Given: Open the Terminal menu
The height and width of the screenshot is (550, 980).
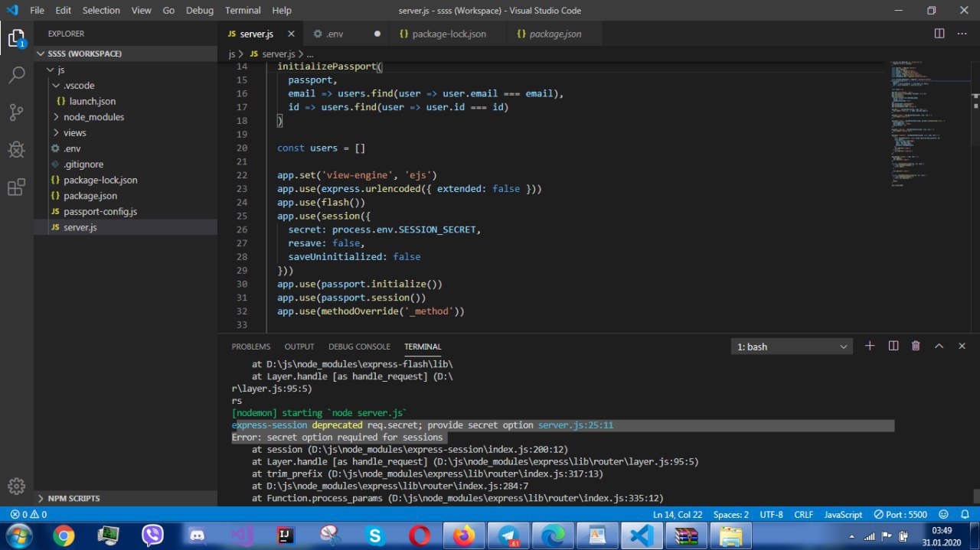Looking at the screenshot, I should point(243,11).
